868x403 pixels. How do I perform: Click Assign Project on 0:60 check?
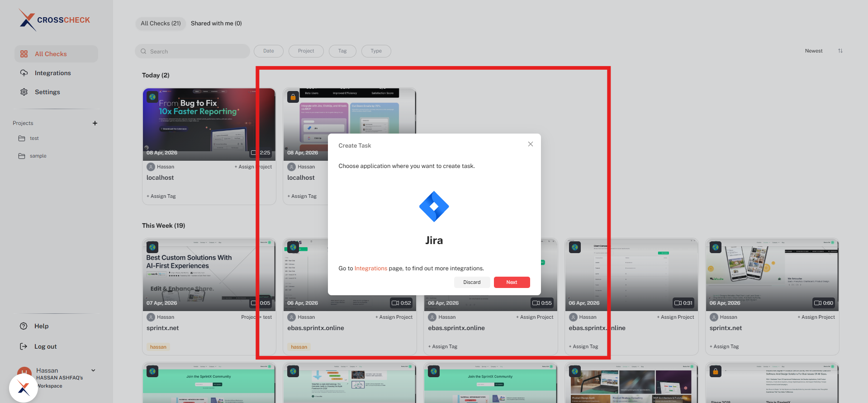tap(816, 317)
